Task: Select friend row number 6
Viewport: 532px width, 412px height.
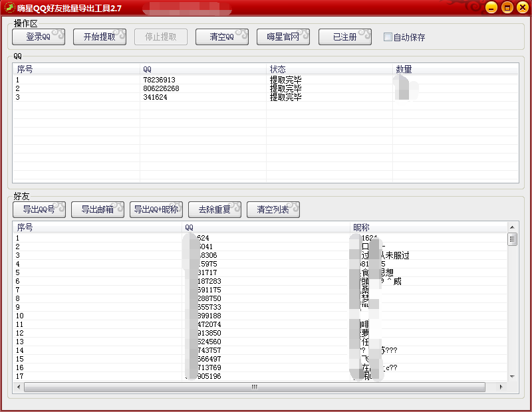Action: coord(260,281)
